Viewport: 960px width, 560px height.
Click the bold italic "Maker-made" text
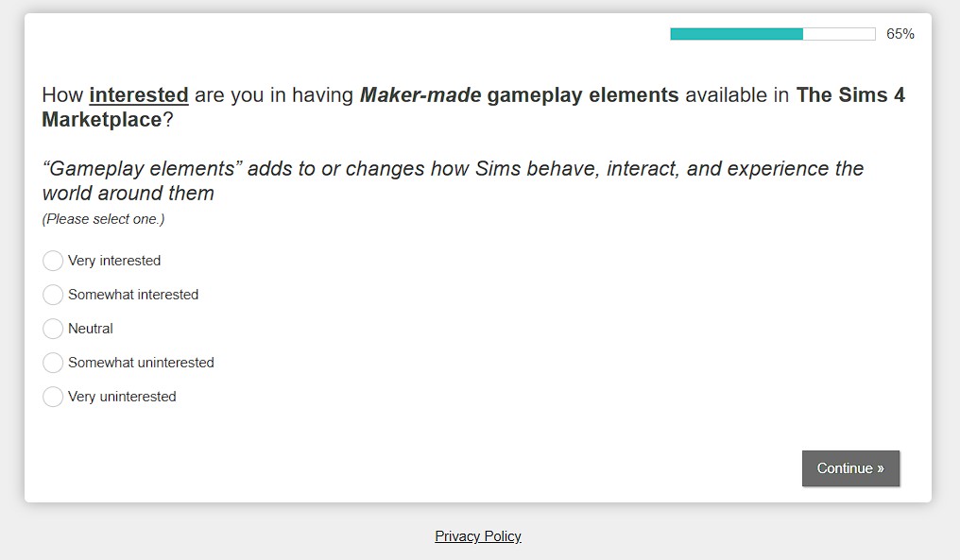coord(420,94)
